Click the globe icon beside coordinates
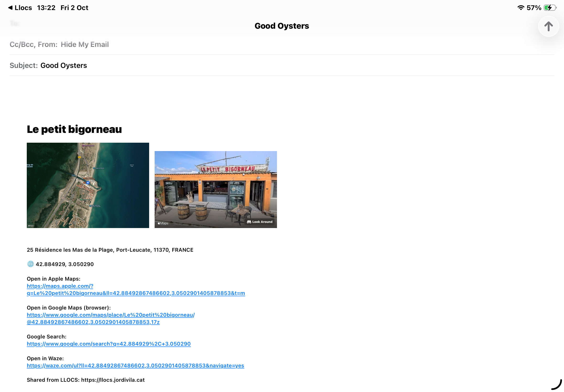Viewport: 564px width, 392px height. pos(30,264)
